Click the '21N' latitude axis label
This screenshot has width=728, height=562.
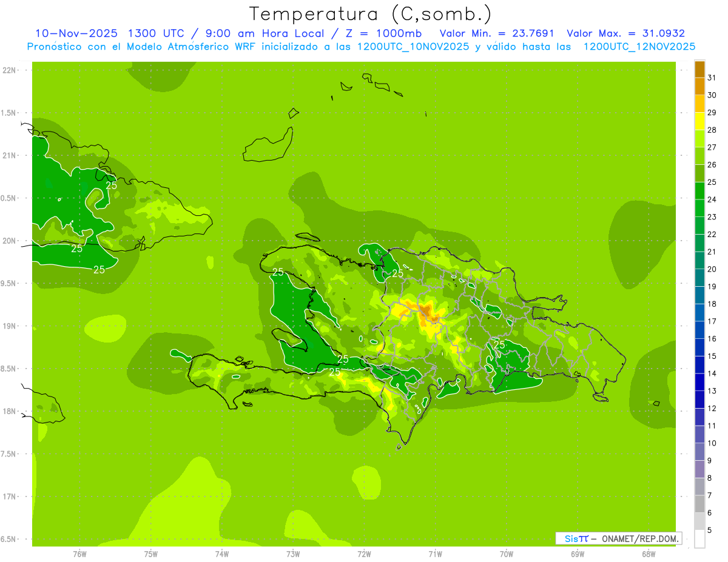(8, 155)
